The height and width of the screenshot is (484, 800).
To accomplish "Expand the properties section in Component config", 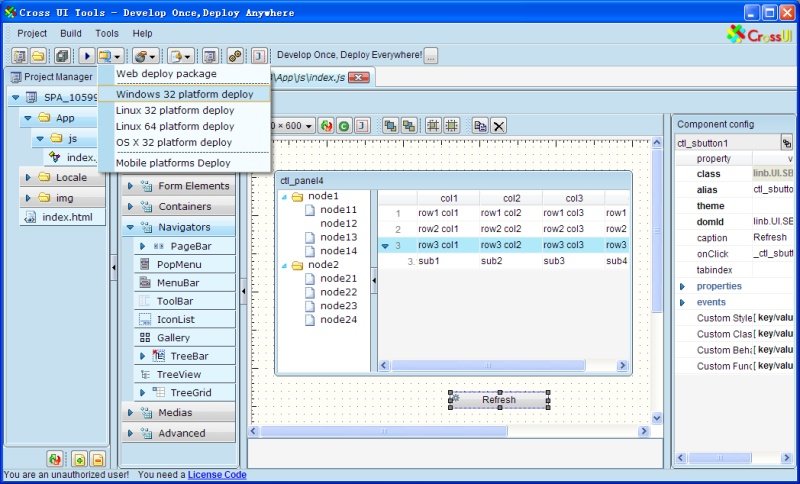I will (683, 286).
